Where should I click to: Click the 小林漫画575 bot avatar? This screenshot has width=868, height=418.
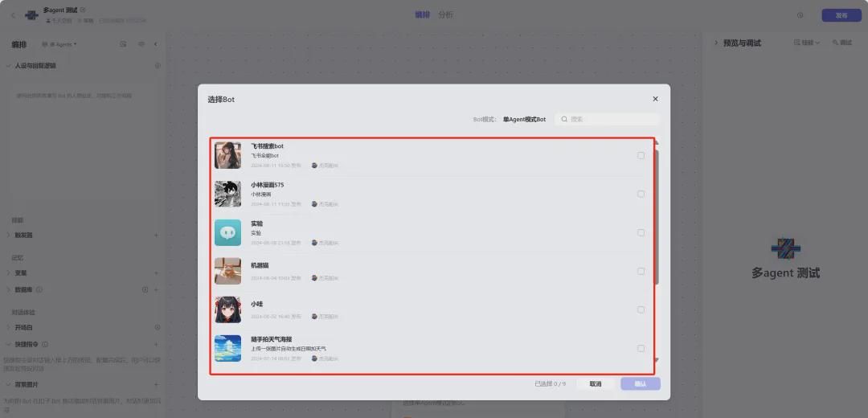227,194
